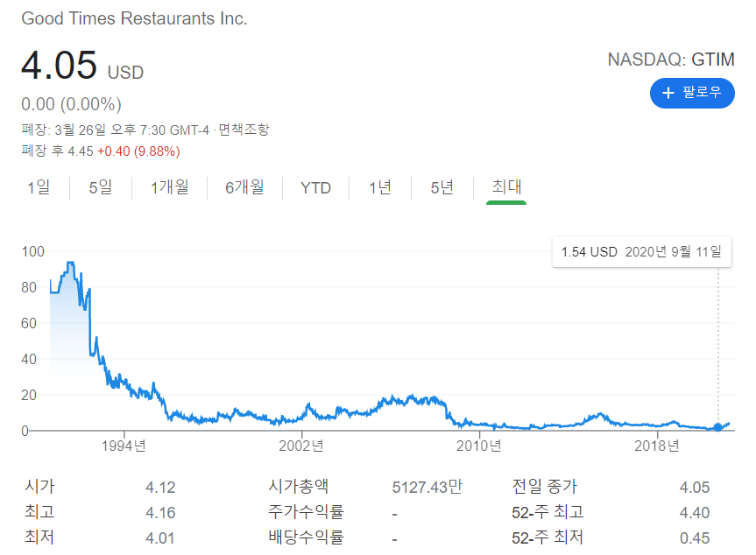Click the after-hours +0.40 (9.88%) value
756x555 pixels.
pos(138,151)
